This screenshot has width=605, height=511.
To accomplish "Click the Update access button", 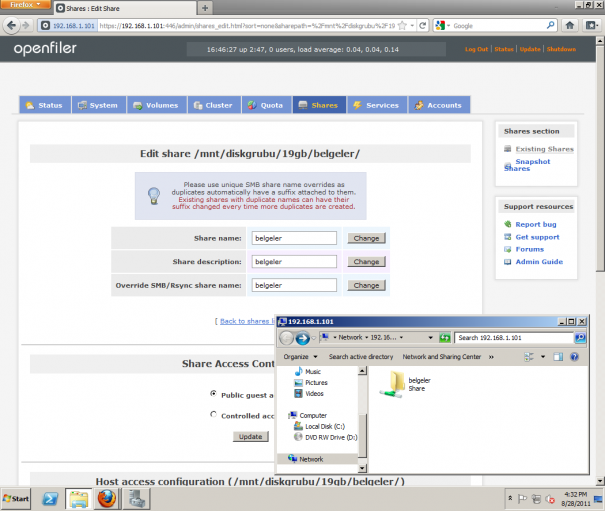I will tap(250, 437).
